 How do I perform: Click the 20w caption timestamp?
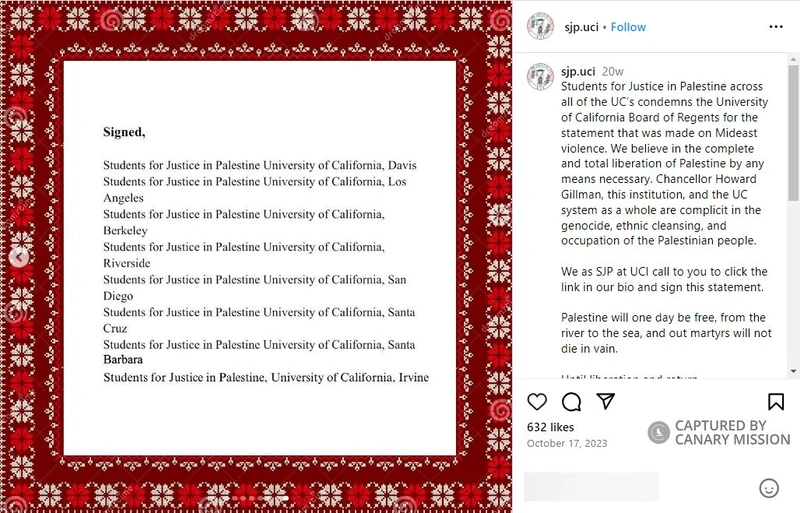coord(613,71)
